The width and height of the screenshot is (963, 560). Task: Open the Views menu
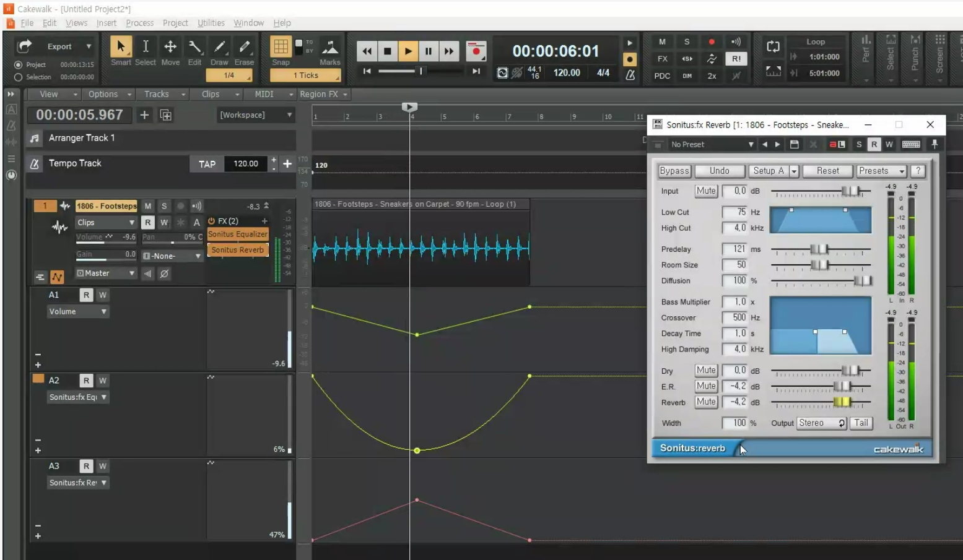(x=76, y=23)
